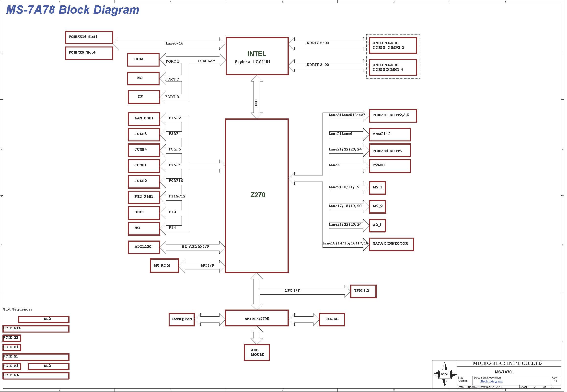567x392 pixels.
Task: Select the UNBUFFERED DDRIII DIMM3 4 block
Action: coord(393,67)
